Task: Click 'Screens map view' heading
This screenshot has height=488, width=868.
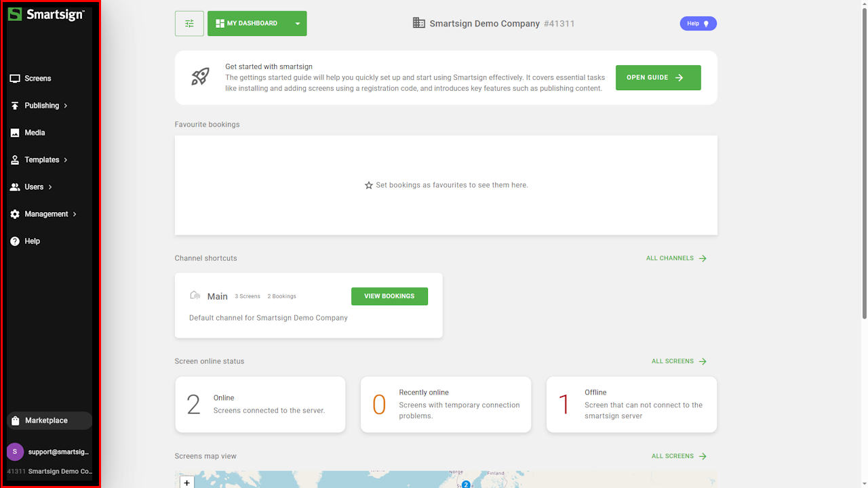Action: [205, 456]
